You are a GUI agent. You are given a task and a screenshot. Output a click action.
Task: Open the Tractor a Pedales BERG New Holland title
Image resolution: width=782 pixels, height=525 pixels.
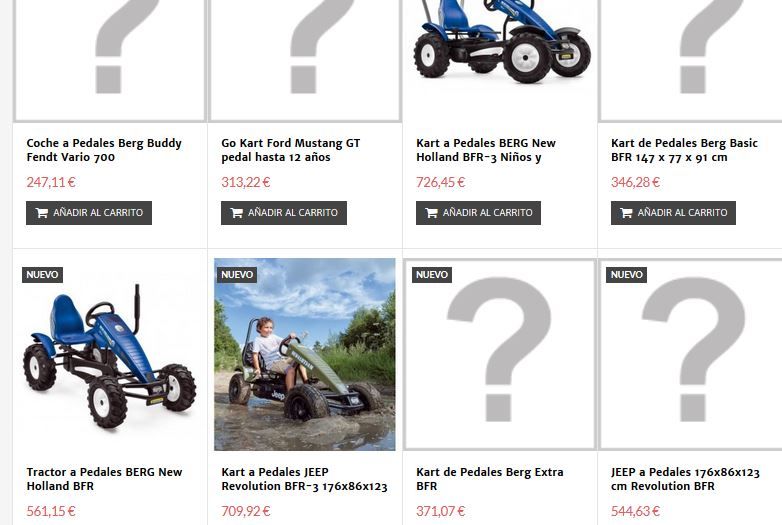(x=104, y=479)
